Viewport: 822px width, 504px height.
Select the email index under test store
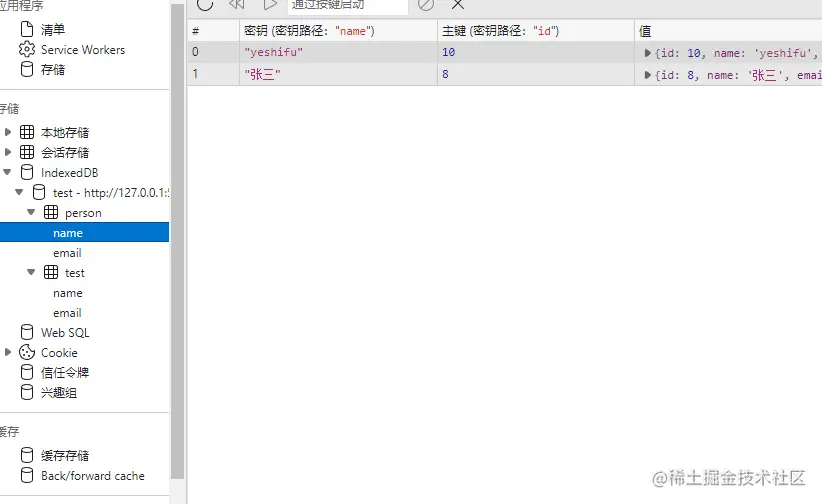pyautogui.click(x=67, y=313)
